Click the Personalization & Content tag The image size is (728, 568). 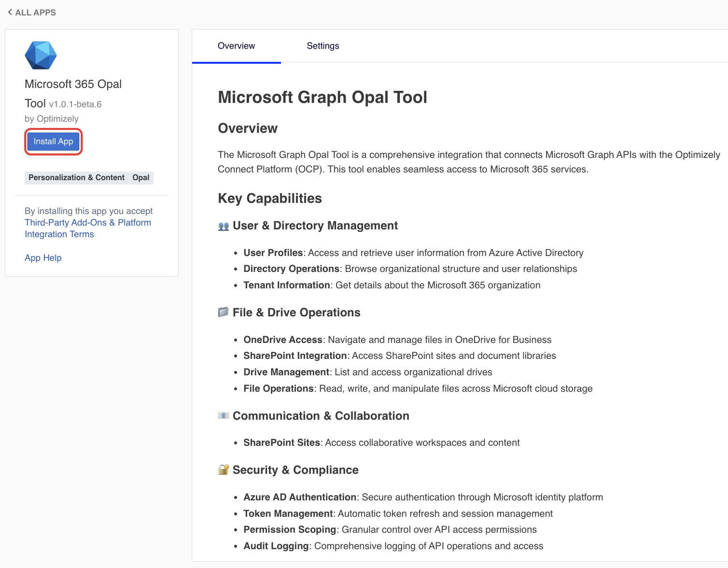[76, 178]
